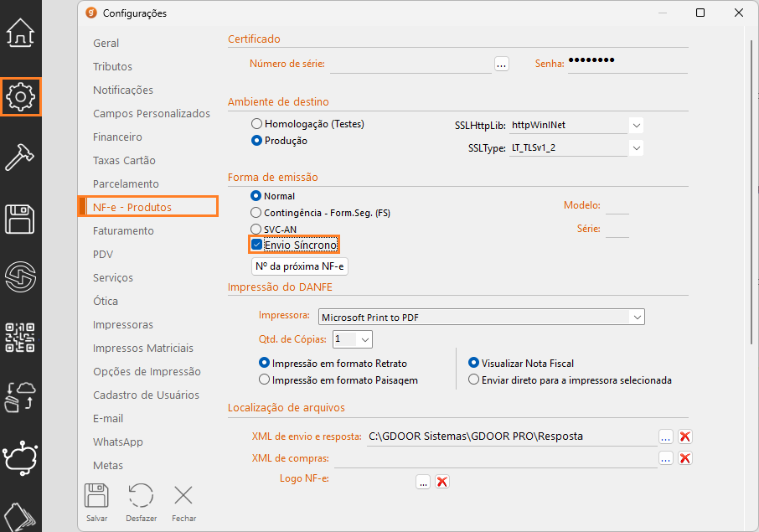This screenshot has width=759, height=532.
Task: Expand the Qtd. de Cópias dropdown
Action: (x=364, y=339)
